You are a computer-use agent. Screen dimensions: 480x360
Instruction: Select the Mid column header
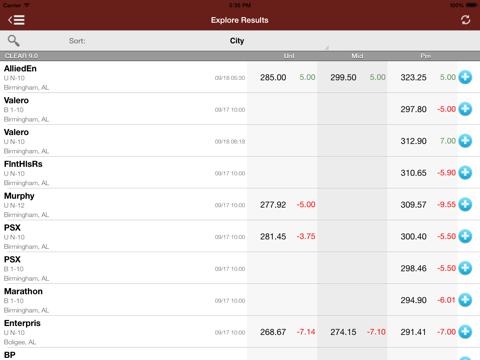coord(357,56)
